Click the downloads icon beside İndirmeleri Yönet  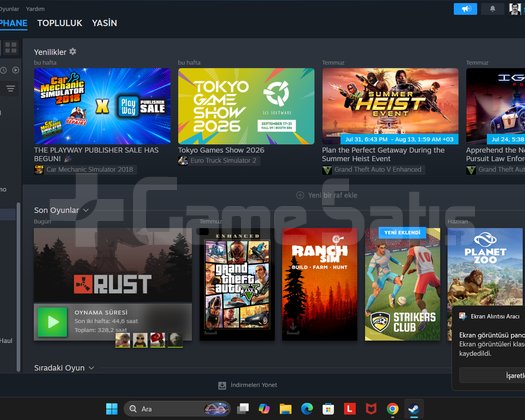click(x=222, y=386)
